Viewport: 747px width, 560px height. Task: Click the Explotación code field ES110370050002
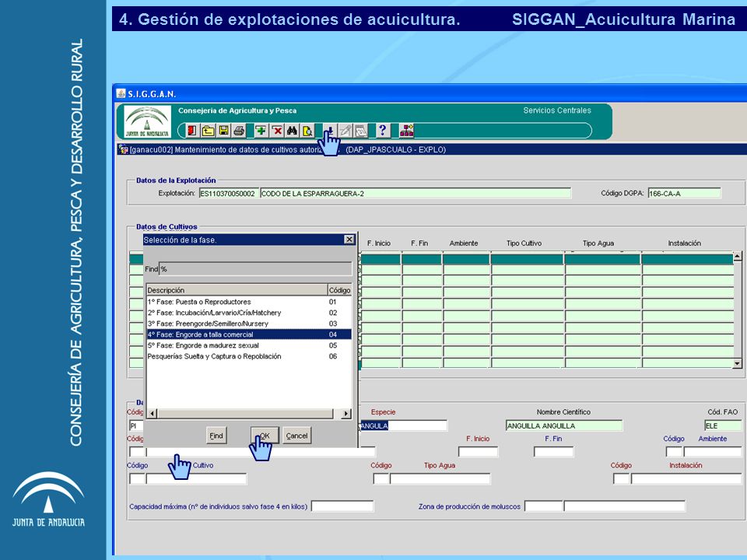(x=229, y=194)
